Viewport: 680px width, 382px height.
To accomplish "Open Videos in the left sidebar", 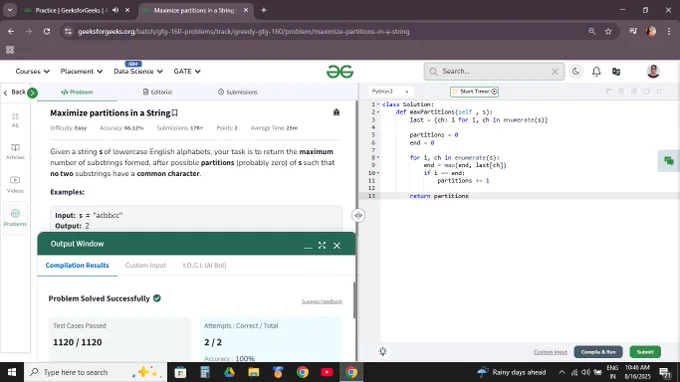I will [x=15, y=184].
